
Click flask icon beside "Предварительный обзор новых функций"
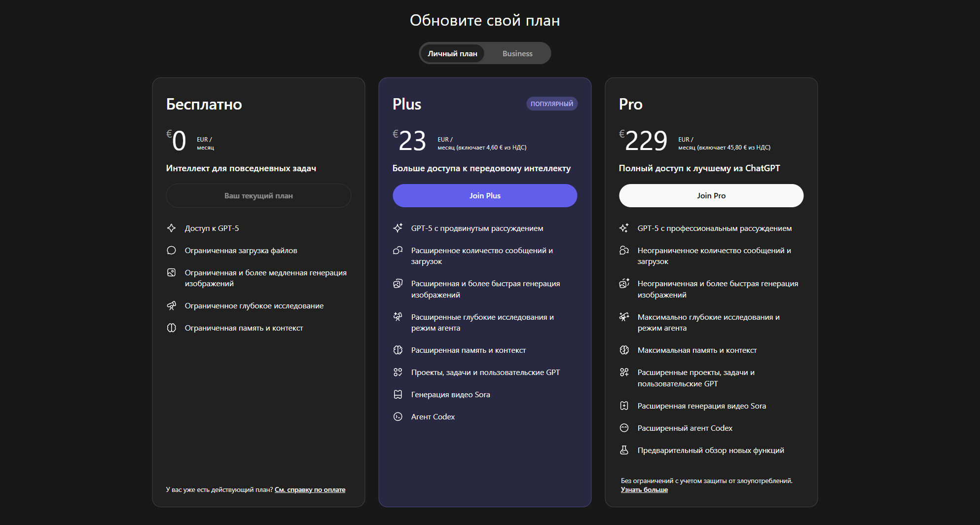624,450
